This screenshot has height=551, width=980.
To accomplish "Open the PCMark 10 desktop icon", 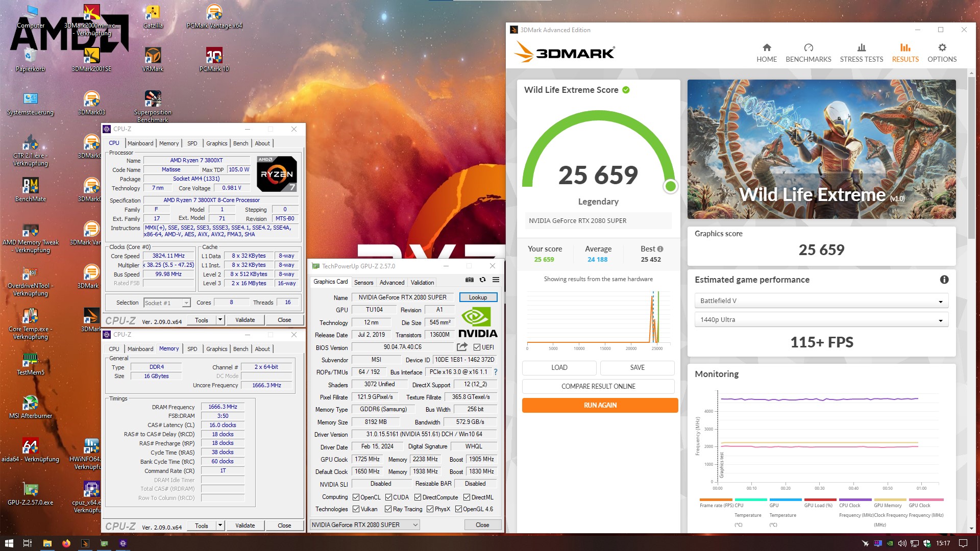I will [214, 59].
